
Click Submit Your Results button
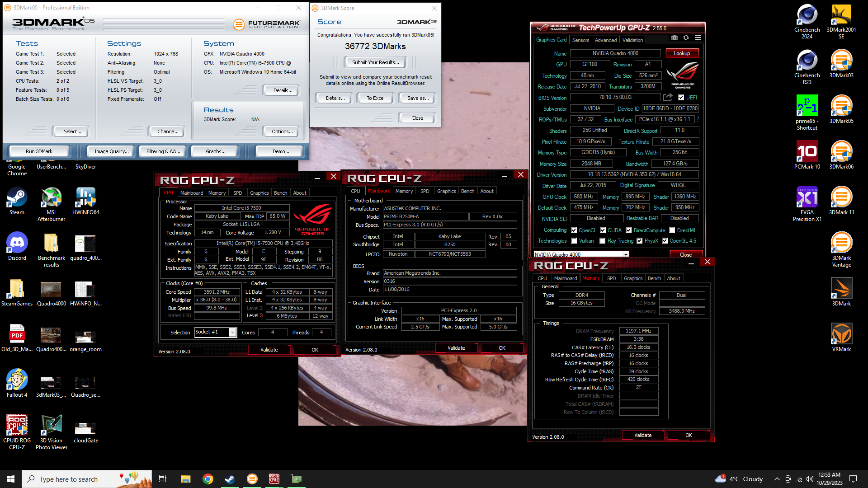tap(375, 62)
